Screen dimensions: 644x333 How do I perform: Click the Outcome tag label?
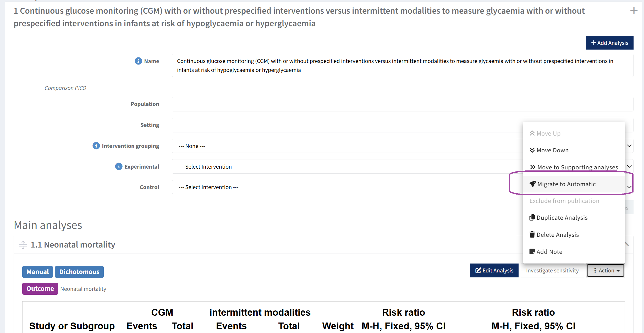click(40, 288)
